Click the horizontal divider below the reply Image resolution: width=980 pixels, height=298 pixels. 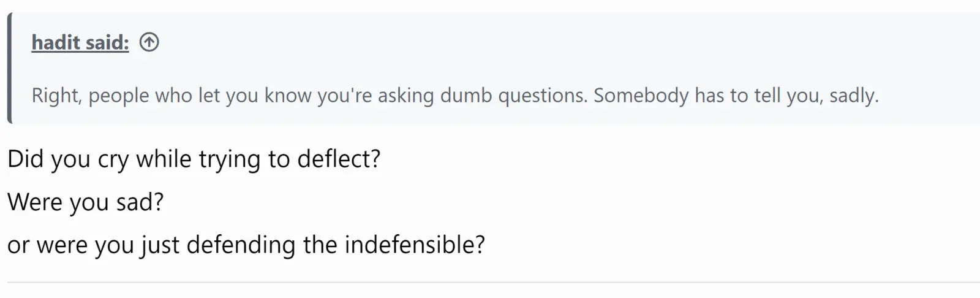(490, 282)
